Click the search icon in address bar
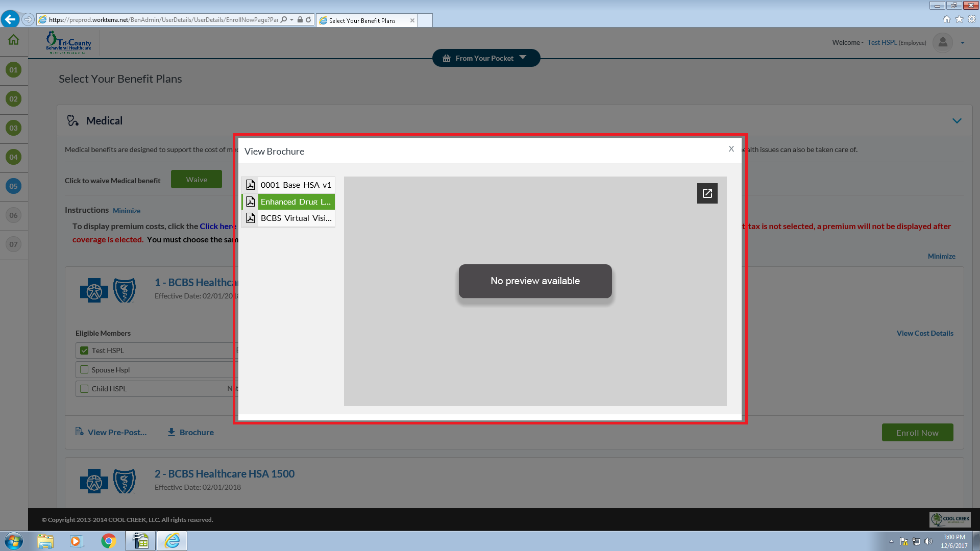Viewport: 980px width, 551px height. click(284, 20)
